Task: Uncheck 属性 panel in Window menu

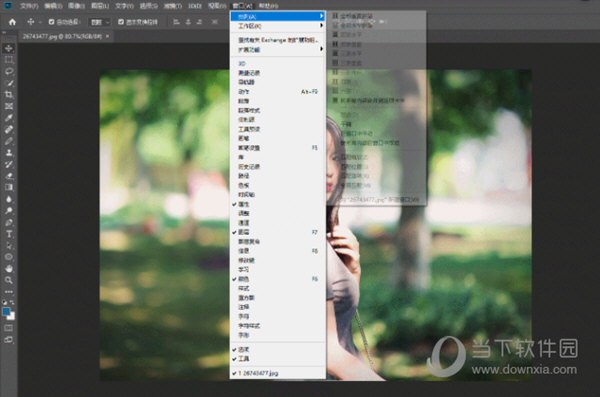Action: tap(277, 204)
